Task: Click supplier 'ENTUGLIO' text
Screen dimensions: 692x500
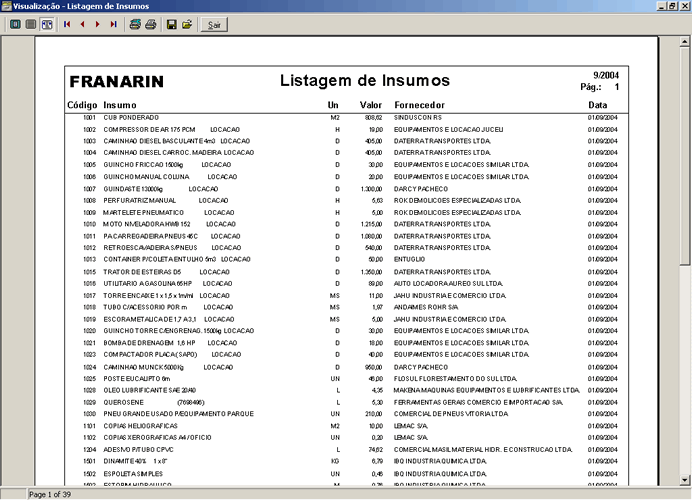Action: tap(410, 259)
